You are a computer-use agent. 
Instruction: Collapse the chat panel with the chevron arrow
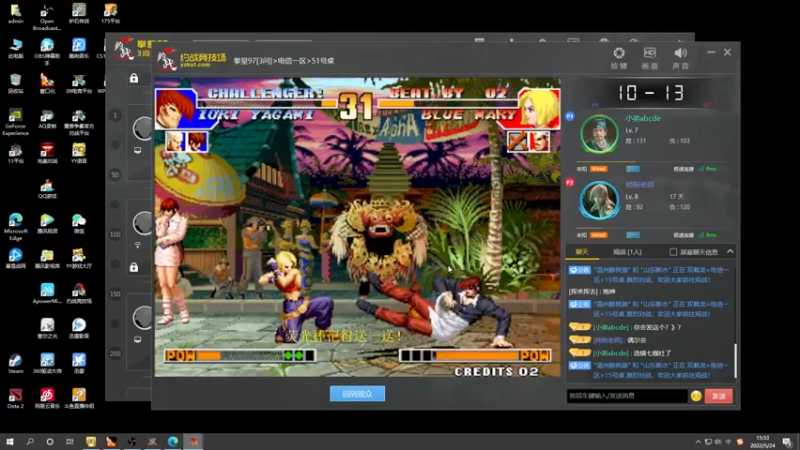point(730,252)
